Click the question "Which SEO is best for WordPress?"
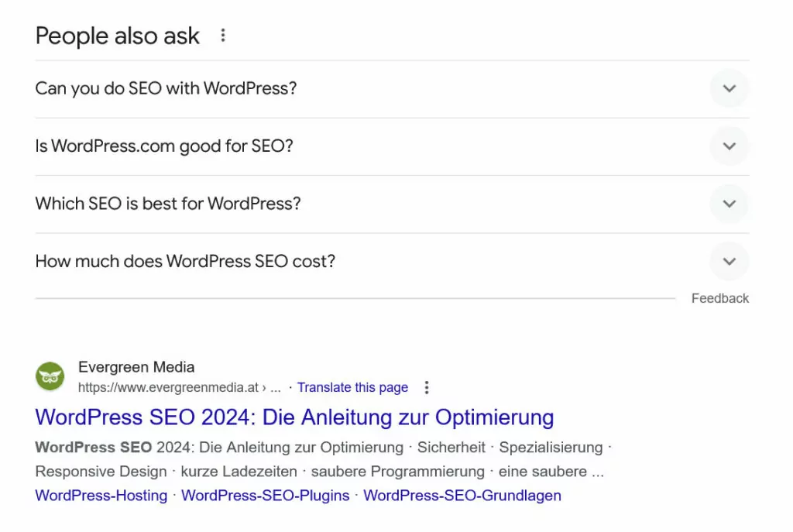793x532 pixels. [x=168, y=204]
